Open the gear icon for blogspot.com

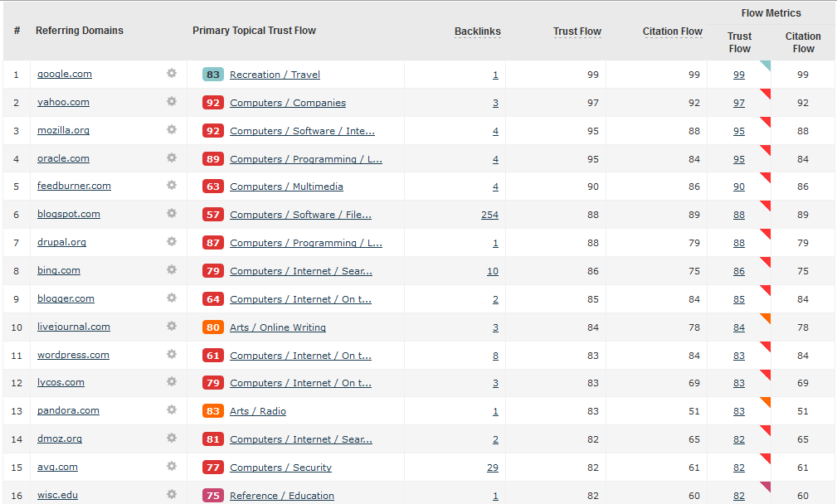(172, 213)
